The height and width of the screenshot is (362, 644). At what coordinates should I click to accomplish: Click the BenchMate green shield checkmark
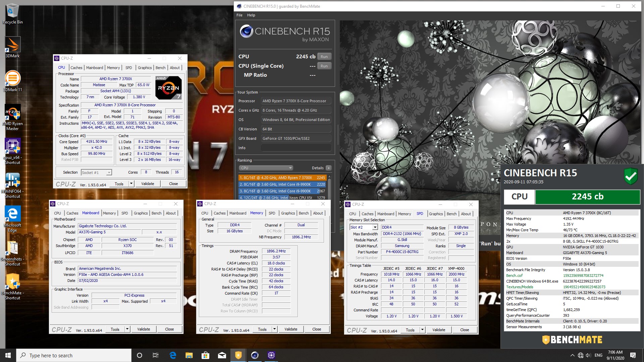click(x=631, y=176)
